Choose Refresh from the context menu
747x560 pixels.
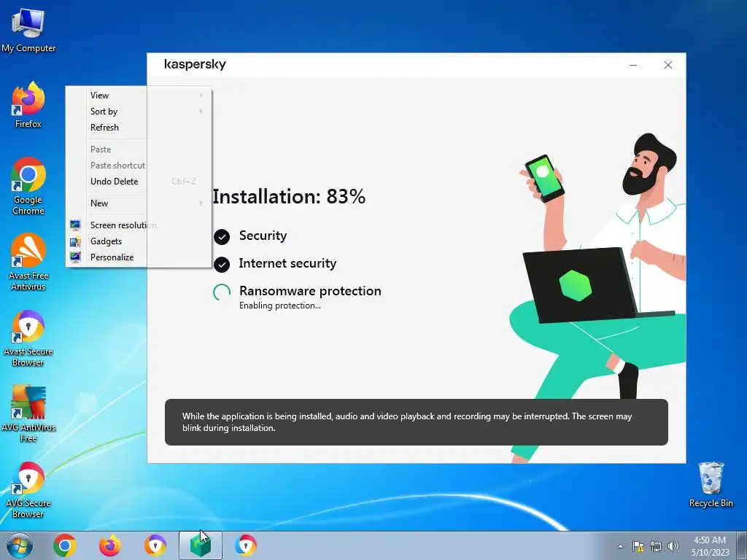pyautogui.click(x=139, y=127)
